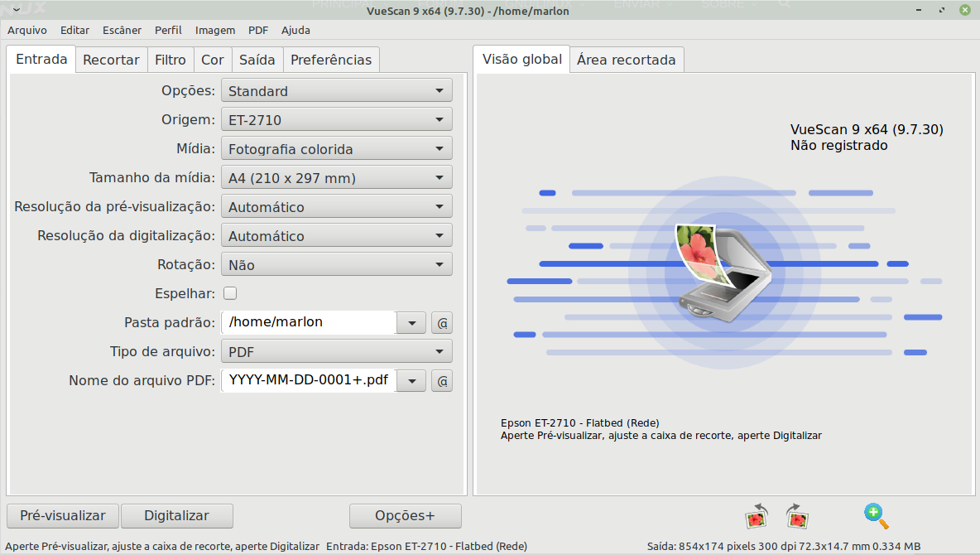Click the @ button beside Pasta padrão
This screenshot has width=980, height=555.
tap(442, 323)
